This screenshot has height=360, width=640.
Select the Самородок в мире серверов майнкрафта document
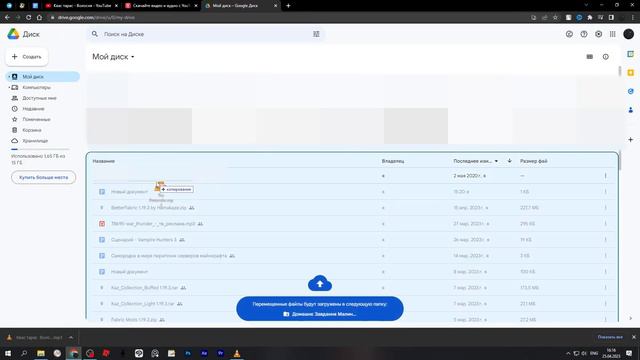[352, 256]
